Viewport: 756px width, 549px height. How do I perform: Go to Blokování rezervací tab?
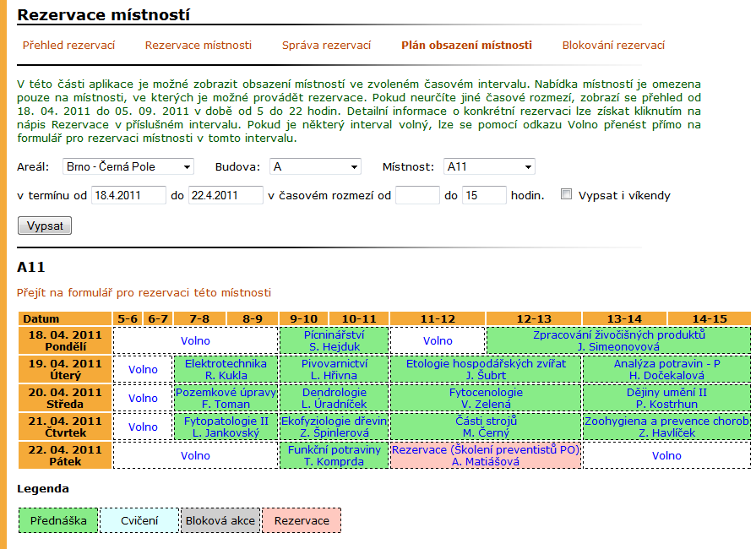click(x=613, y=46)
